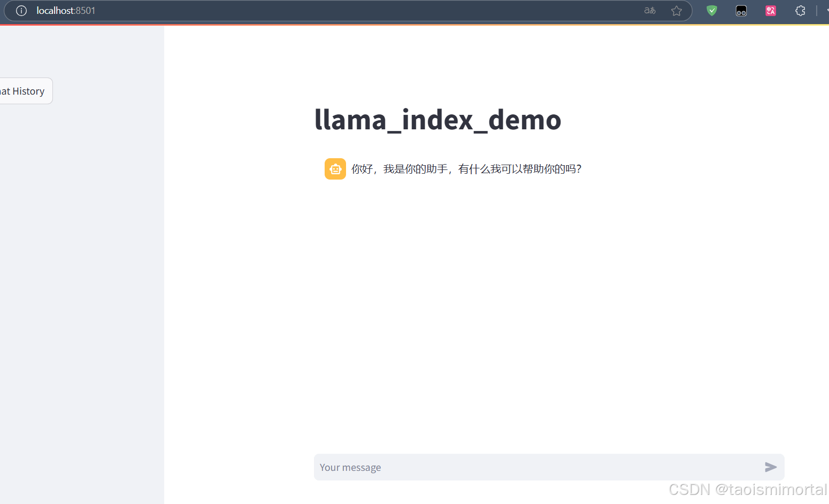Toggle bookmark with the star icon
Image resolution: width=829 pixels, height=504 pixels.
click(677, 11)
